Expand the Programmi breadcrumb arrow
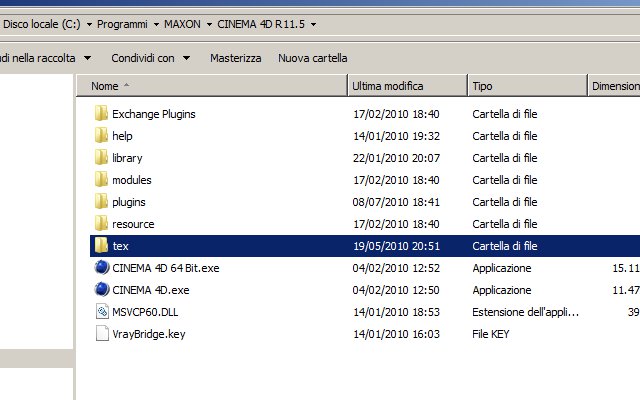Image resolution: width=640 pixels, height=400 pixels. 156,24
